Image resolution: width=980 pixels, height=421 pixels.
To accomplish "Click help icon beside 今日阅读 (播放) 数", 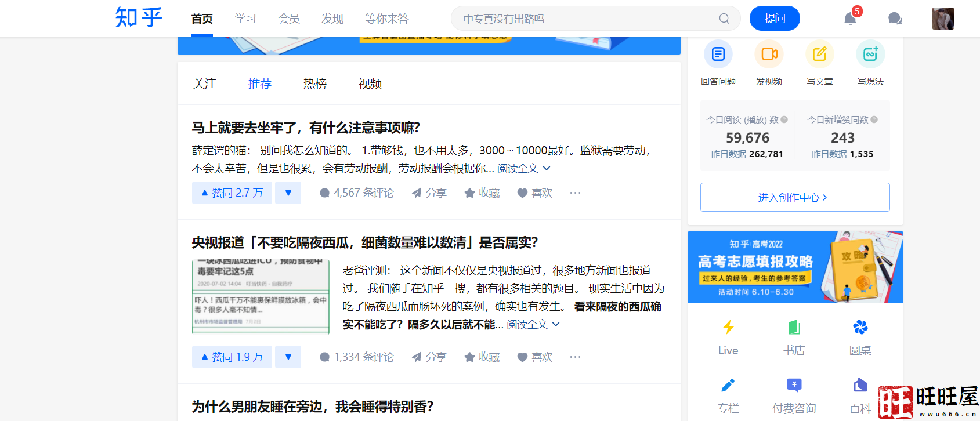I will click(784, 119).
